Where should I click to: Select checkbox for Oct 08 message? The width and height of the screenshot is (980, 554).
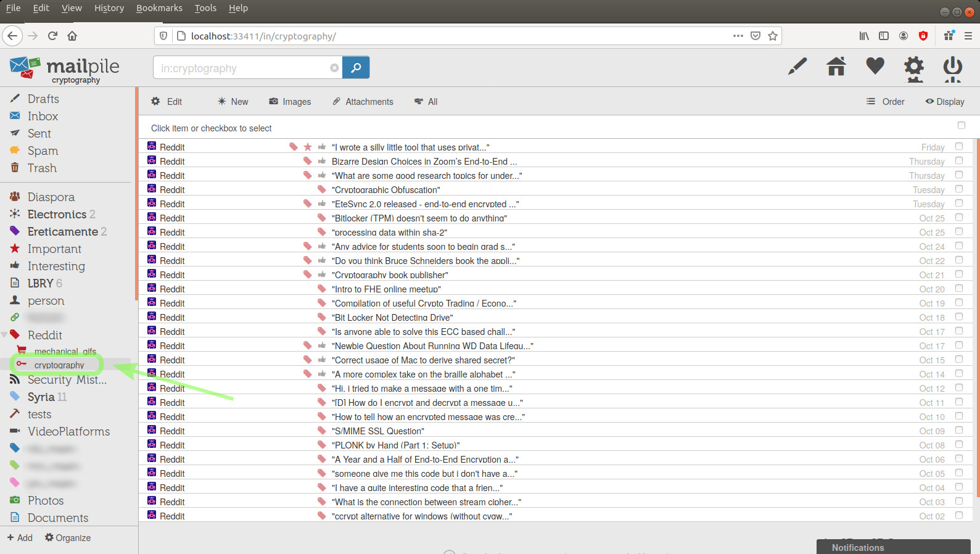click(x=959, y=444)
